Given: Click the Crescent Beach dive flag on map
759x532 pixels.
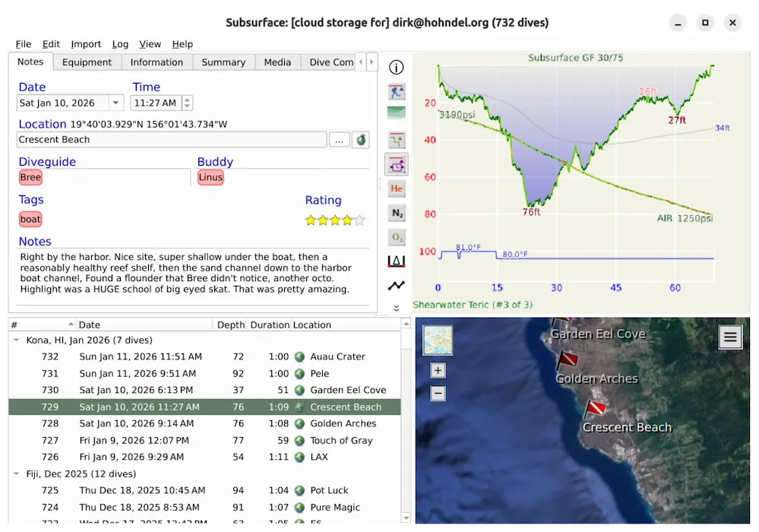Looking at the screenshot, I should (596, 409).
